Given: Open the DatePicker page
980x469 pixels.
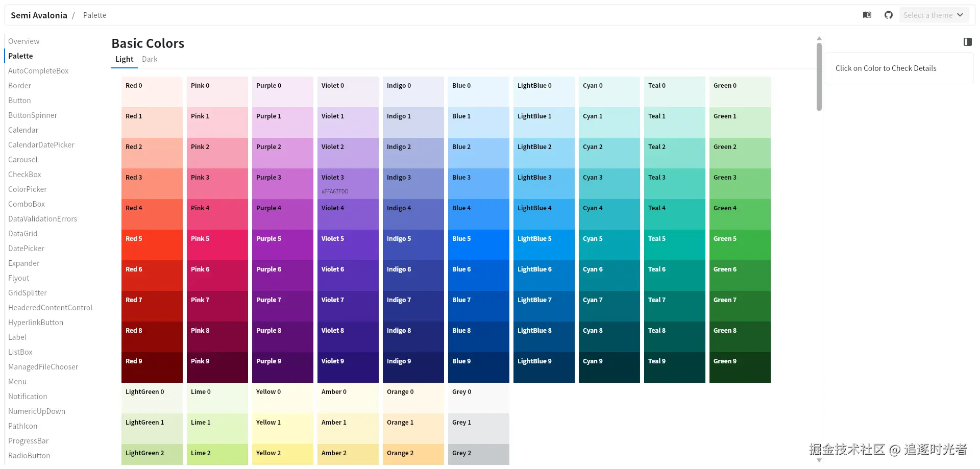Looking at the screenshot, I should pyautogui.click(x=26, y=249).
